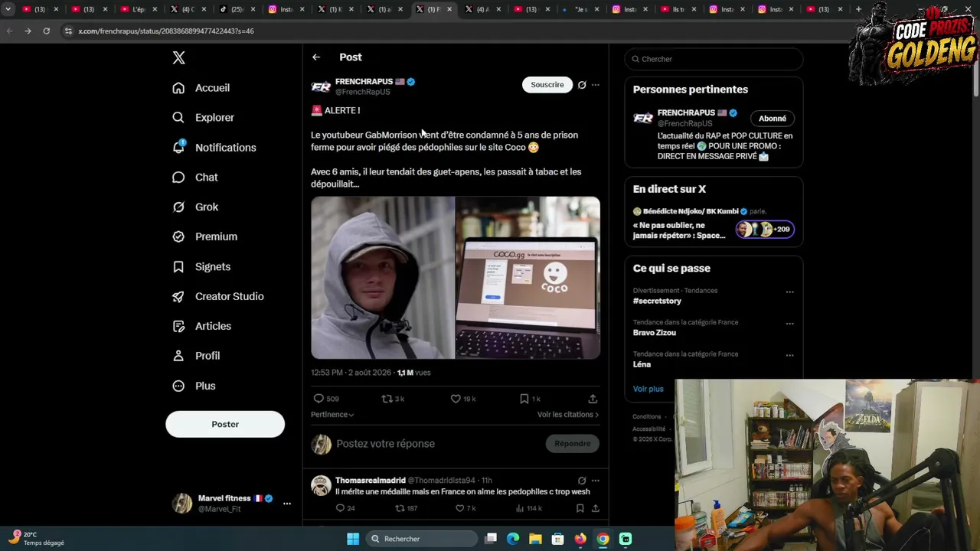Go back using the Post arrow
980x551 pixels.
pos(316,57)
